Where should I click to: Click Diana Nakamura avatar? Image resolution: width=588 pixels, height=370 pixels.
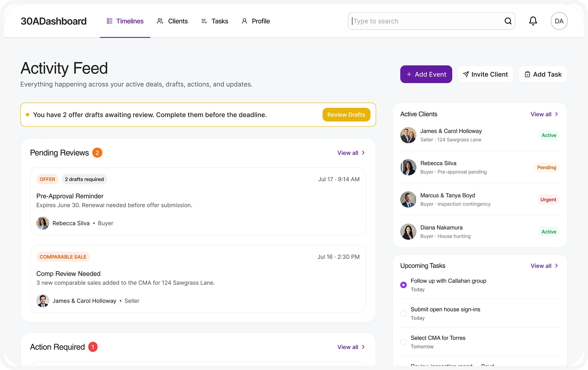tap(408, 232)
